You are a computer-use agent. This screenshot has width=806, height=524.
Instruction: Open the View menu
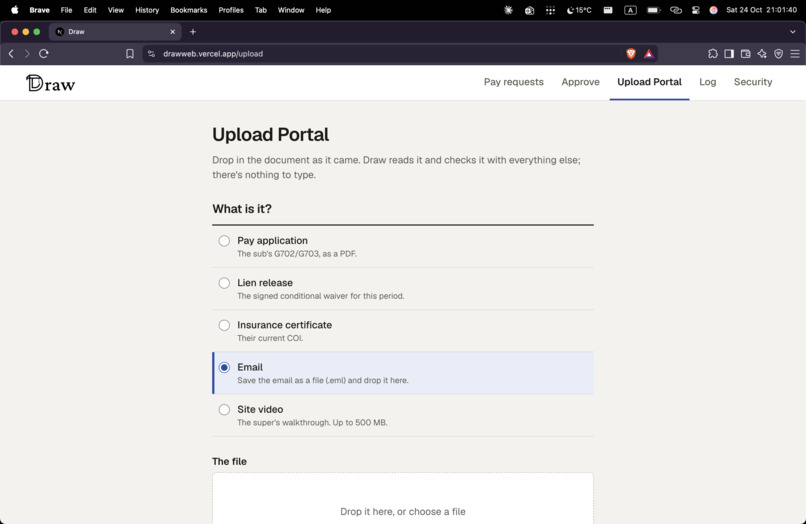tap(116, 10)
